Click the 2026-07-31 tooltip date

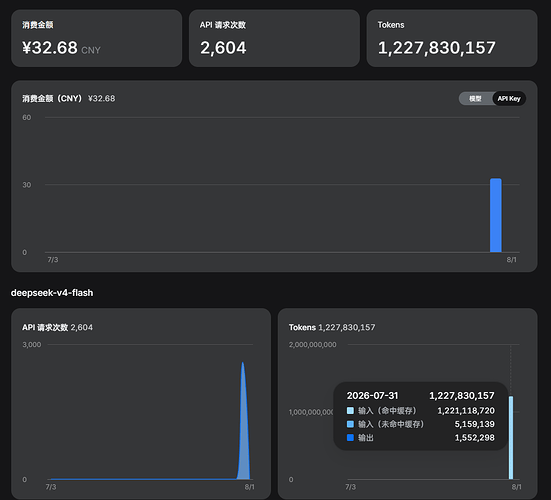click(372, 396)
